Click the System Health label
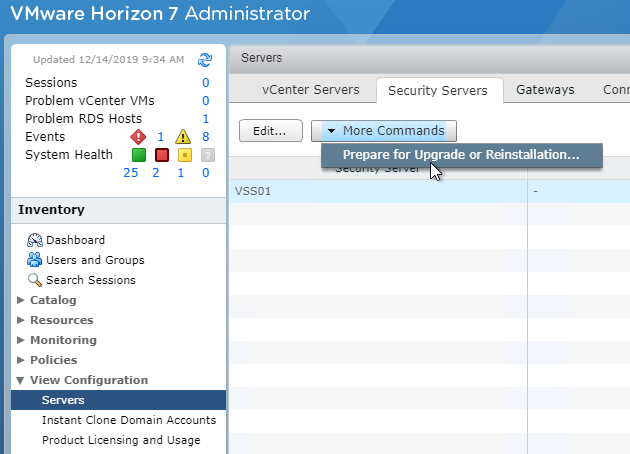The image size is (630, 454). pos(69,155)
